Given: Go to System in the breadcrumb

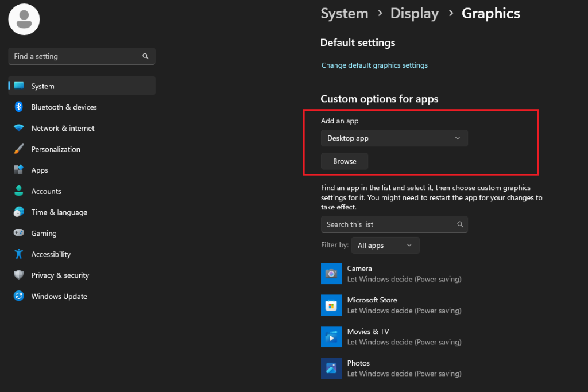Looking at the screenshot, I should [x=345, y=14].
